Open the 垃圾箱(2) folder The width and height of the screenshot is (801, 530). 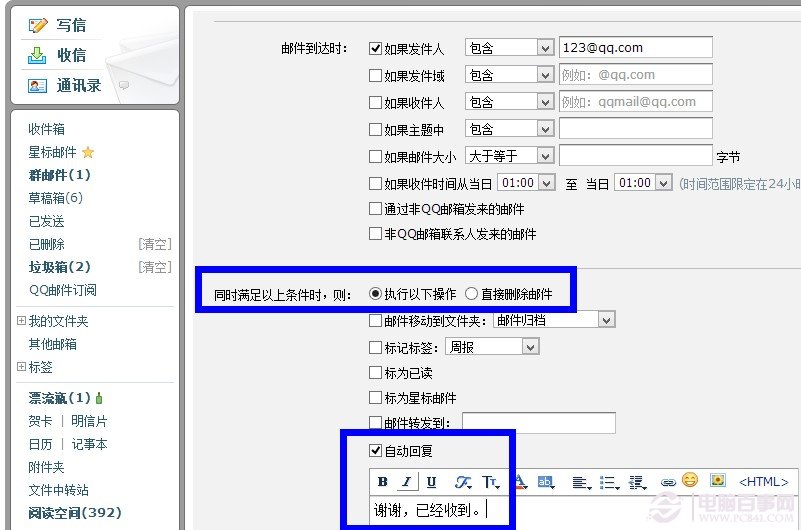click(x=60, y=267)
